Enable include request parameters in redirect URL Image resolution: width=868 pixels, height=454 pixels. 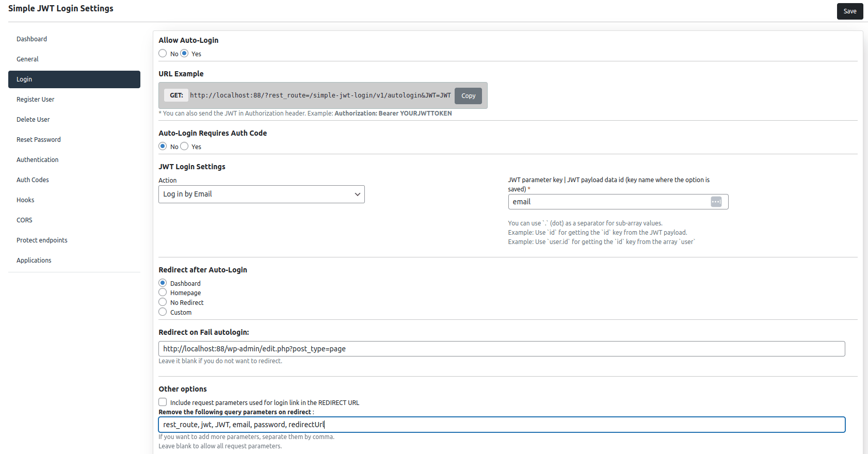[x=163, y=402]
